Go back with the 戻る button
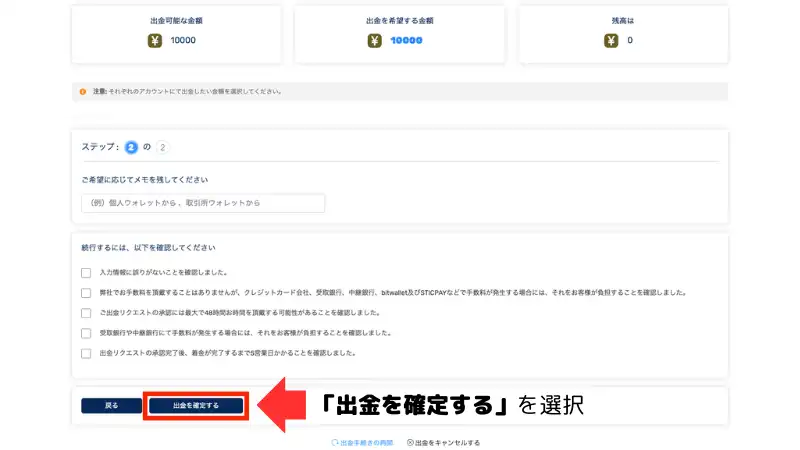Screen dimensions: 800x450 coord(112,405)
